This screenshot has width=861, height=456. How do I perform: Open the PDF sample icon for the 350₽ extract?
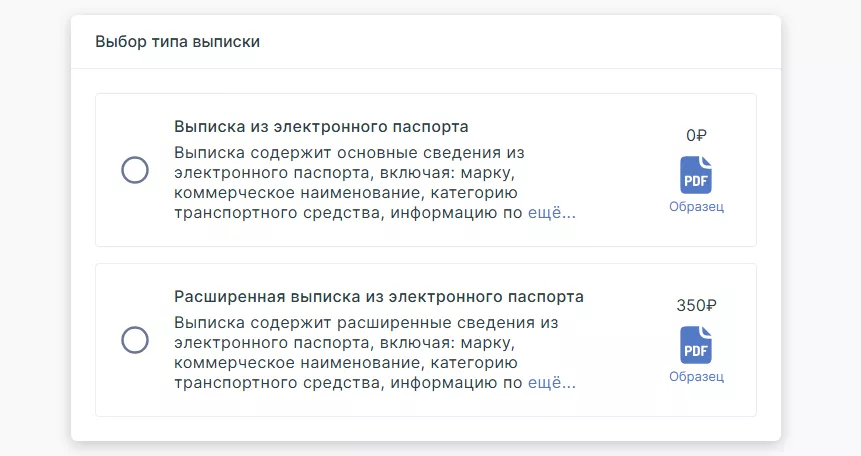tap(696, 345)
